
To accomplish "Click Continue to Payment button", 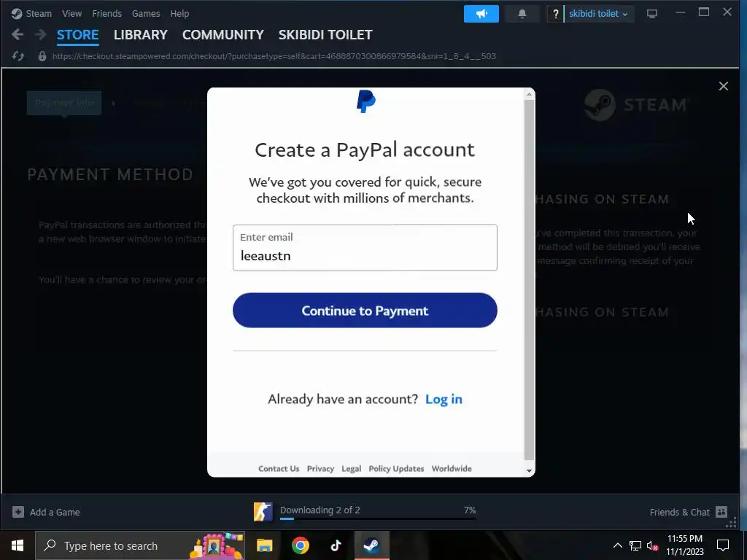I will pyautogui.click(x=365, y=311).
